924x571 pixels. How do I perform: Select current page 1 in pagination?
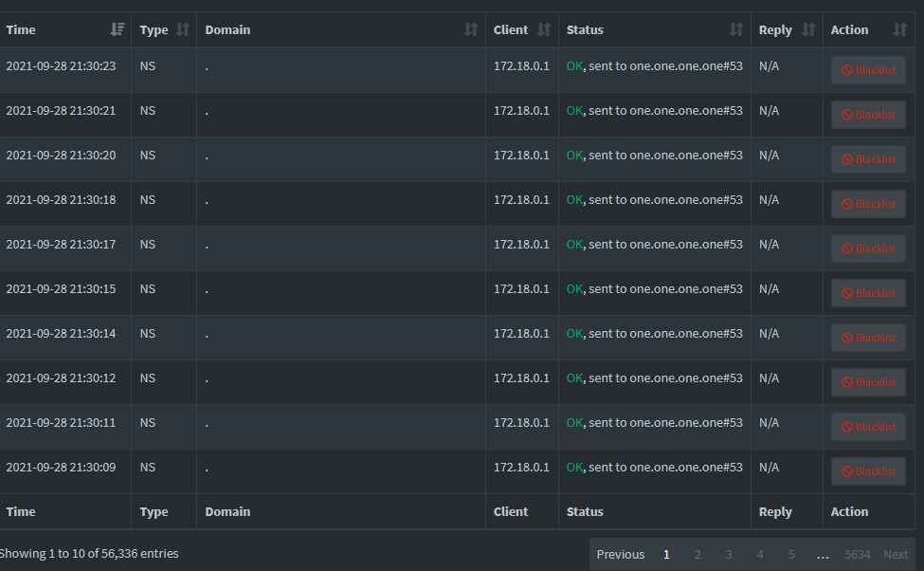[x=666, y=555]
